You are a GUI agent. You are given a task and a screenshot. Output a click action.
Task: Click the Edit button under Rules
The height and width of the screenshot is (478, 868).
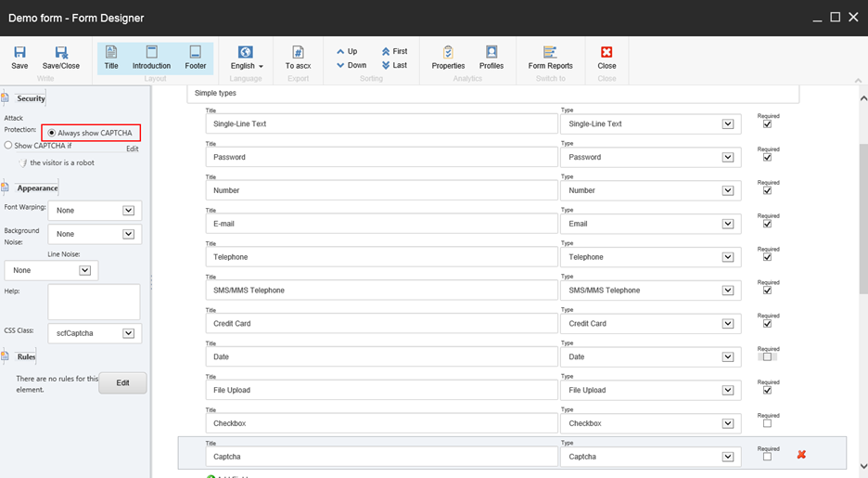point(122,382)
